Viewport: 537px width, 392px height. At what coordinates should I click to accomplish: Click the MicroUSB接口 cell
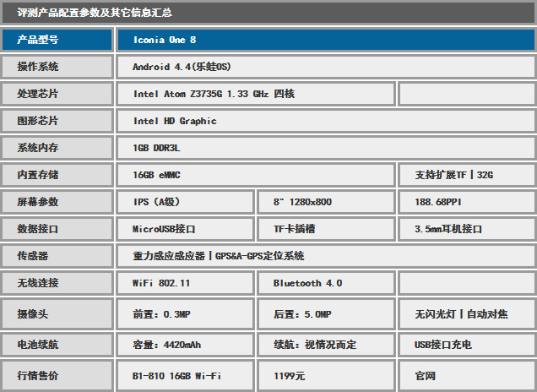(185, 229)
